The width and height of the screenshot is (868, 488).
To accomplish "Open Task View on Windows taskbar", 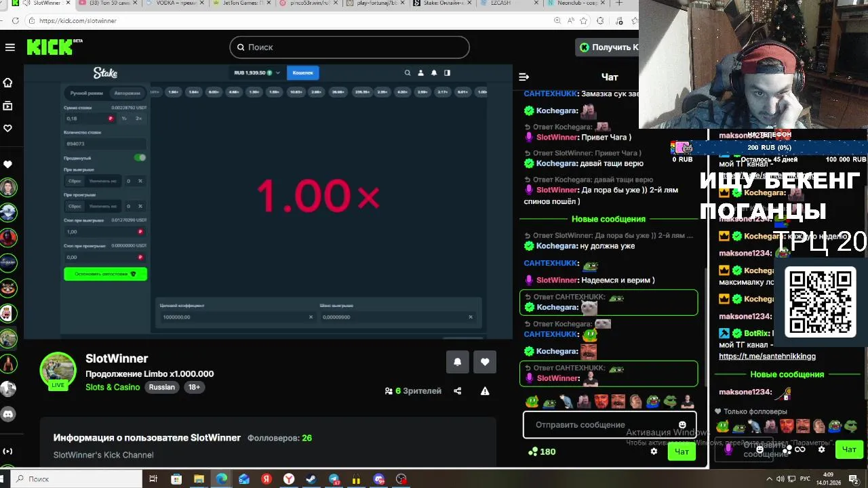I will point(153,479).
